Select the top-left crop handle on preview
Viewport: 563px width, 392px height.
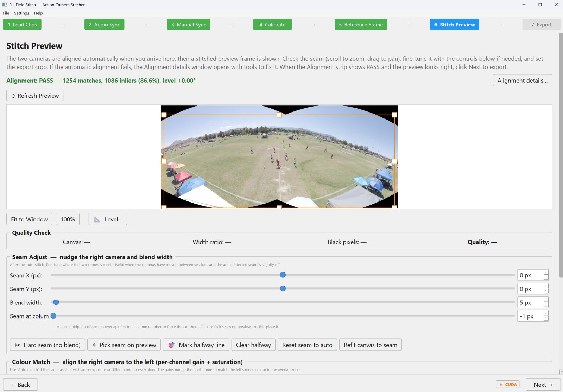point(164,115)
